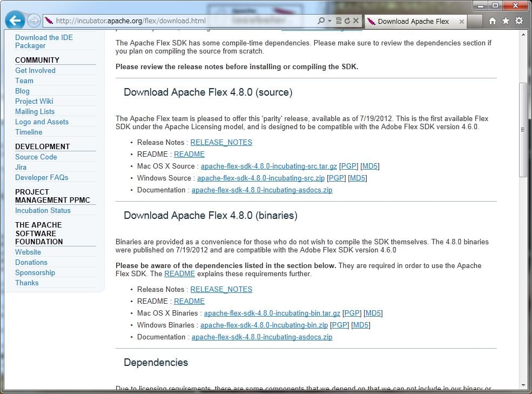Open Website link under Apache Software Foundation
Image resolution: width=532 pixels, height=394 pixels.
click(x=28, y=252)
